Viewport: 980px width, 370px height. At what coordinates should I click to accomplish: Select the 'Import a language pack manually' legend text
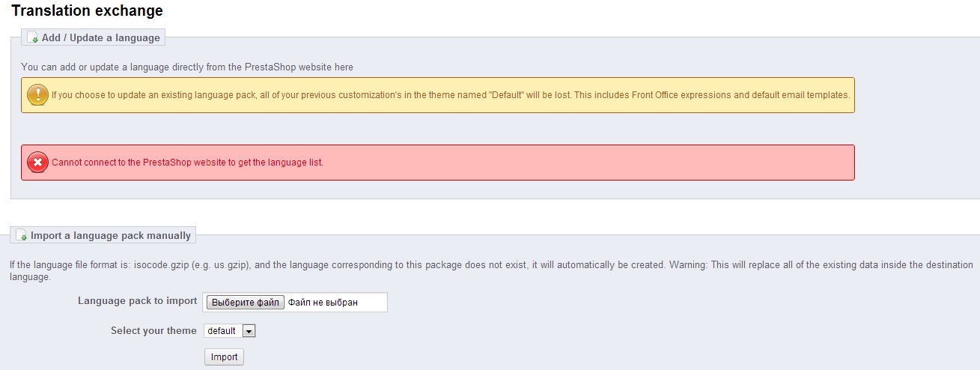pos(111,235)
